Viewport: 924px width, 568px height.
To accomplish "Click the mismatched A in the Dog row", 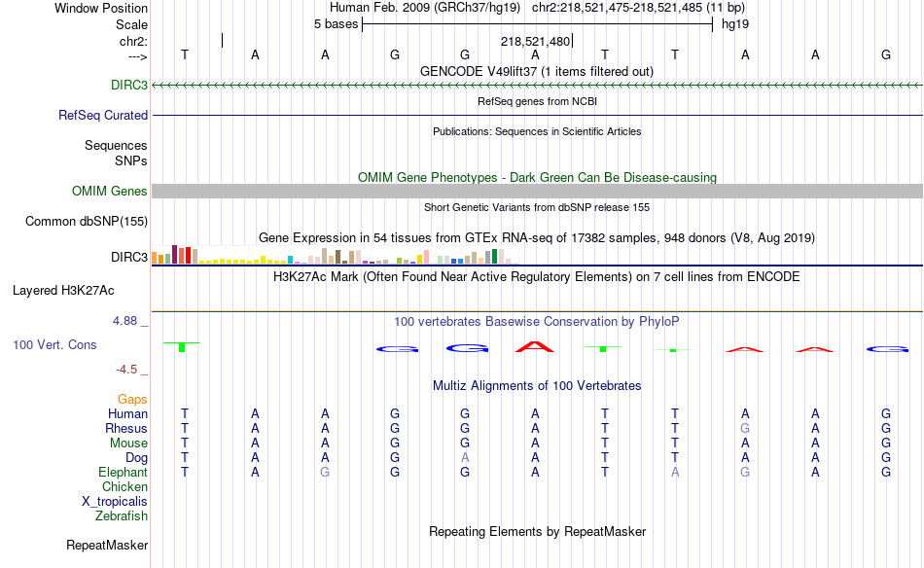I will [x=465, y=457].
